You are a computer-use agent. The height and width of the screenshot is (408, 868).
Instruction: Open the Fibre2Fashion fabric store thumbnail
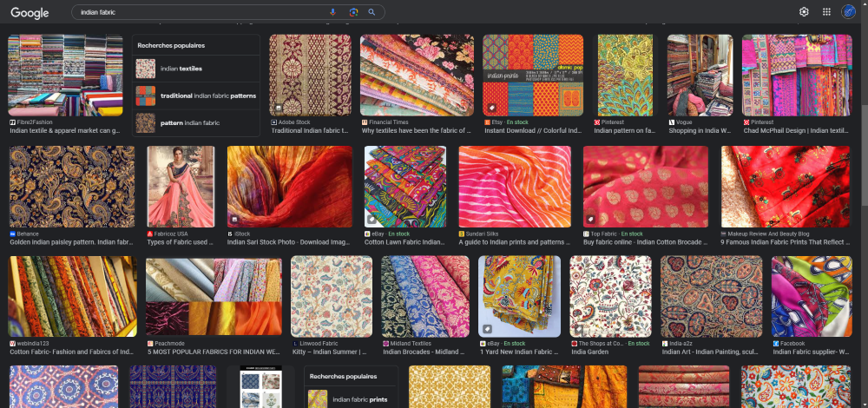click(65, 76)
